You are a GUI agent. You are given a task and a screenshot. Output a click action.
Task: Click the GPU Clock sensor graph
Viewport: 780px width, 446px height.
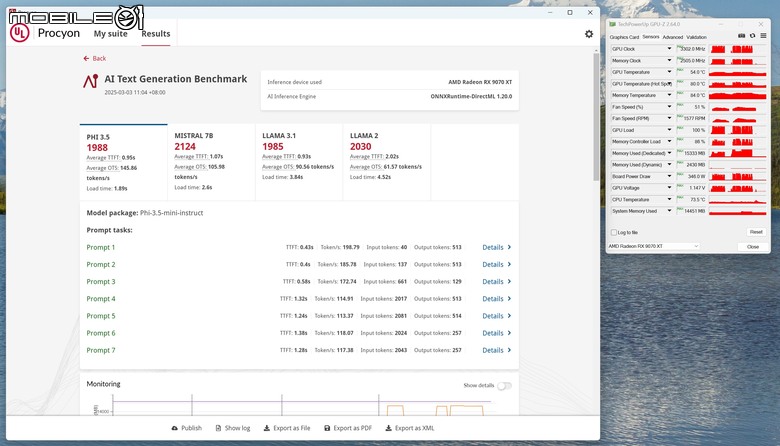737,49
